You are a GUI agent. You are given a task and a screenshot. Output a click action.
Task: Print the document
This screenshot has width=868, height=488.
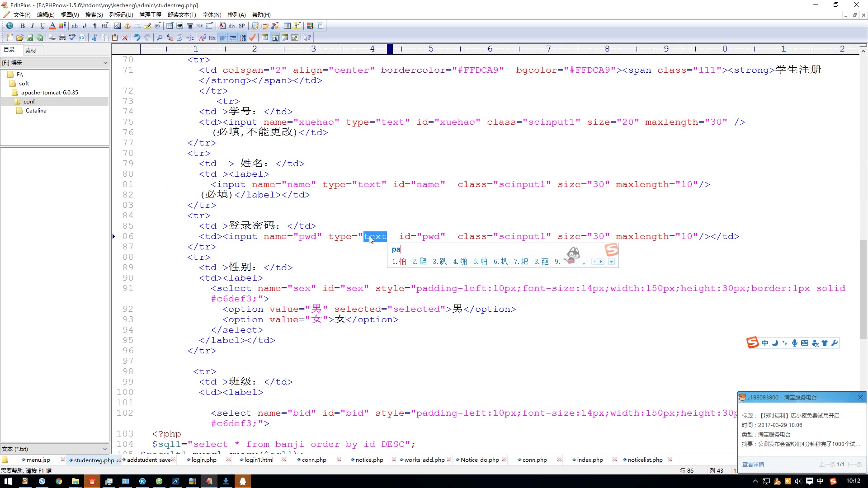click(62, 38)
